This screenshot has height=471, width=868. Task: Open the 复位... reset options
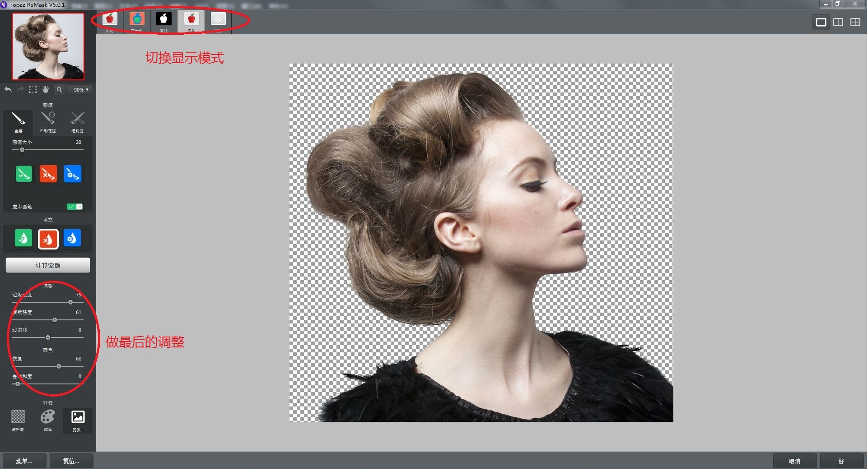[71, 461]
